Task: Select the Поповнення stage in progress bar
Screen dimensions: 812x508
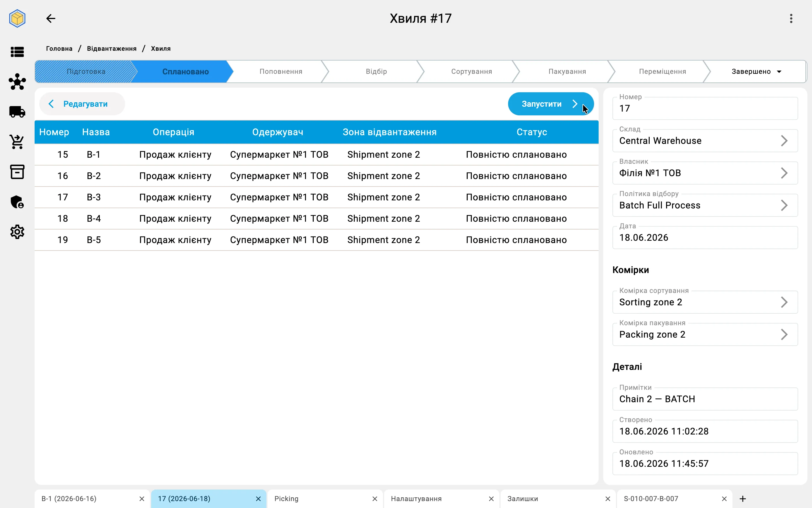Action: tap(281, 72)
